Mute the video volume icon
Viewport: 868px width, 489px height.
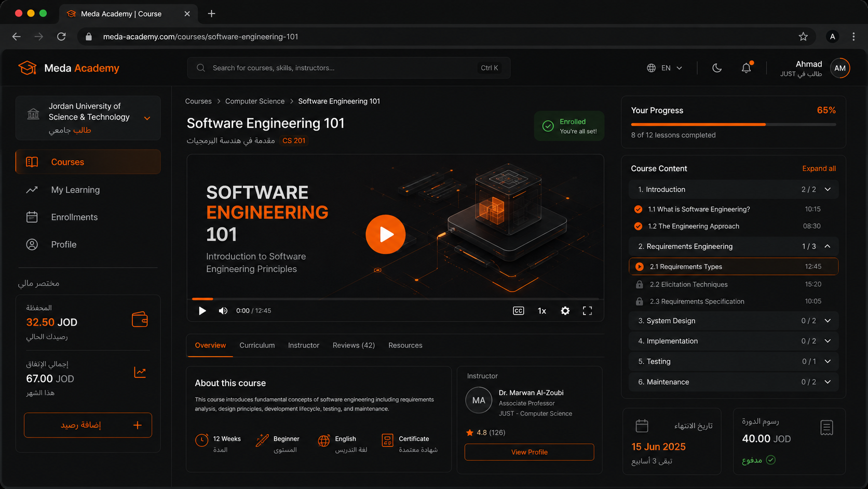[223, 311]
